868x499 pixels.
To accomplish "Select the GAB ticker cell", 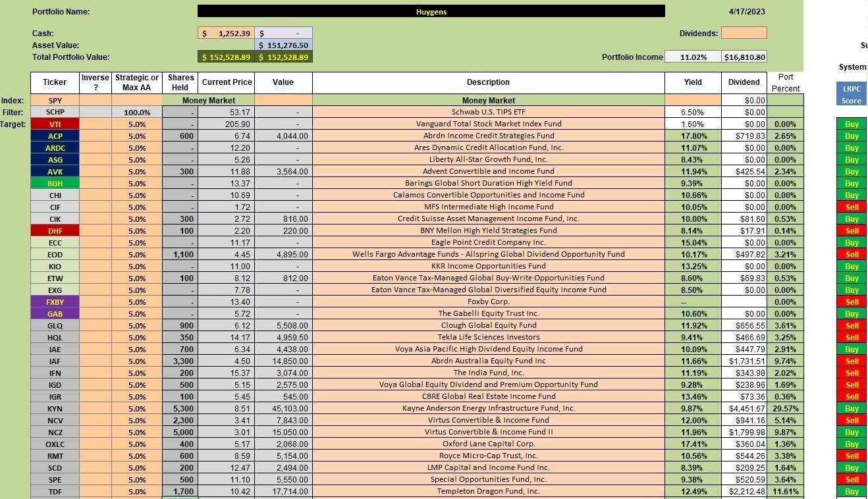I will pyautogui.click(x=55, y=314).
